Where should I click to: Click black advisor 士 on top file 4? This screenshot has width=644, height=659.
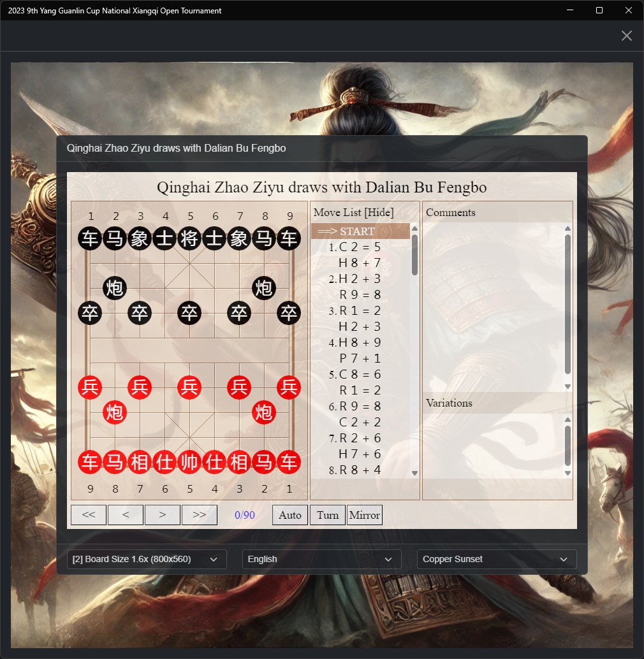pos(165,238)
